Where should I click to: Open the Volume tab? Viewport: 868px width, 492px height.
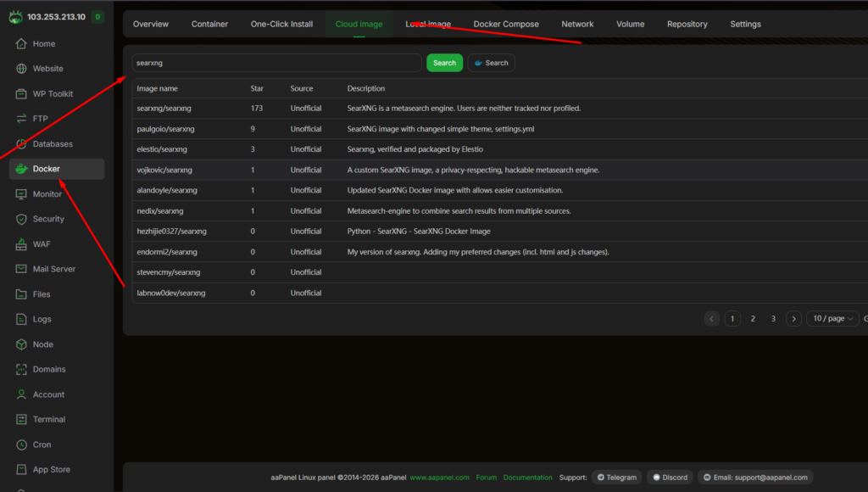[630, 24]
